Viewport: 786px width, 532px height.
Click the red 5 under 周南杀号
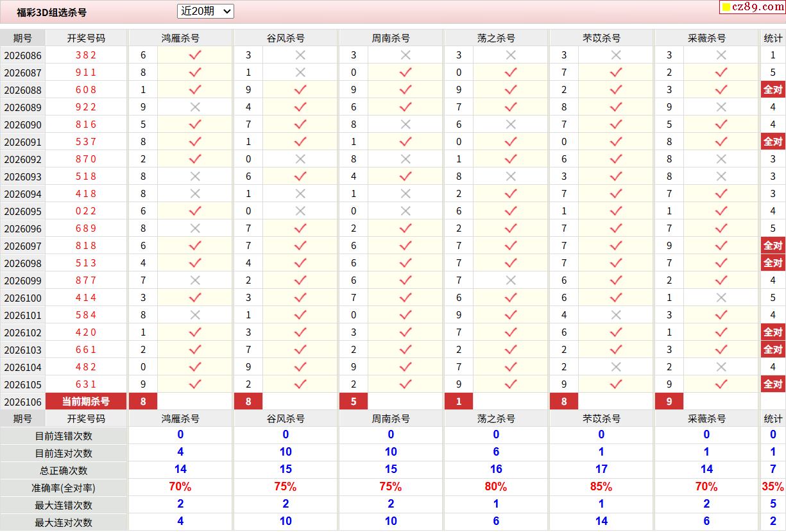(x=354, y=402)
